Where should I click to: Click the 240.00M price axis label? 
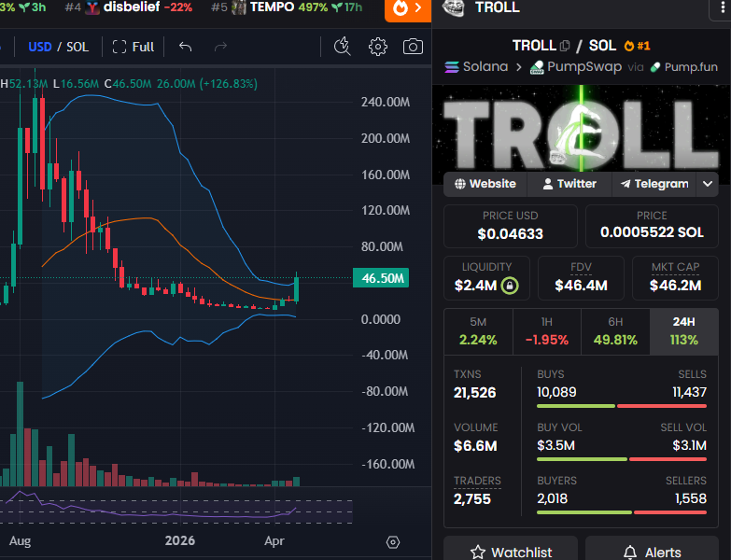(385, 102)
